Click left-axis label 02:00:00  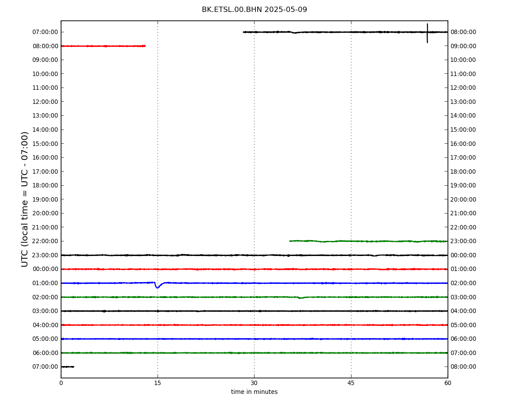click(x=45, y=297)
